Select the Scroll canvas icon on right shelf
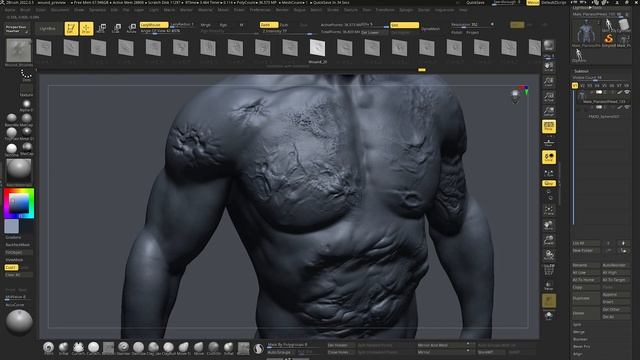Image resolution: width=640 pixels, height=360 pixels. pyautogui.click(x=549, y=67)
